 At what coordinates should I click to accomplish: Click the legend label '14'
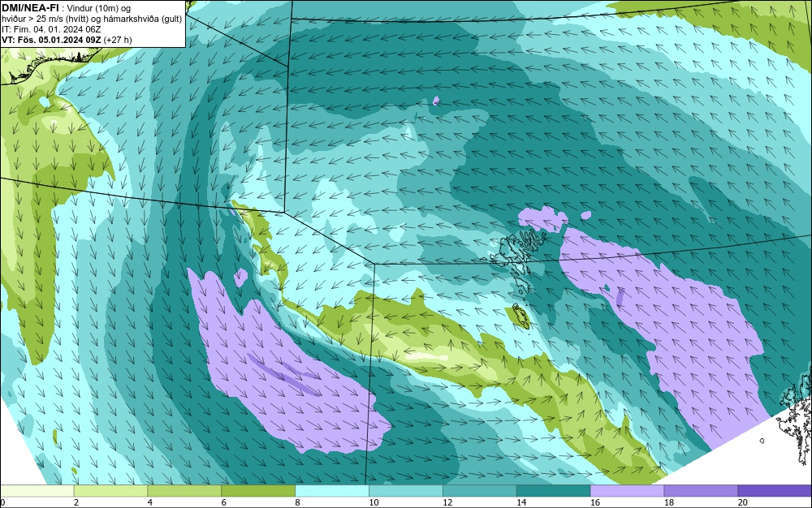click(x=521, y=502)
